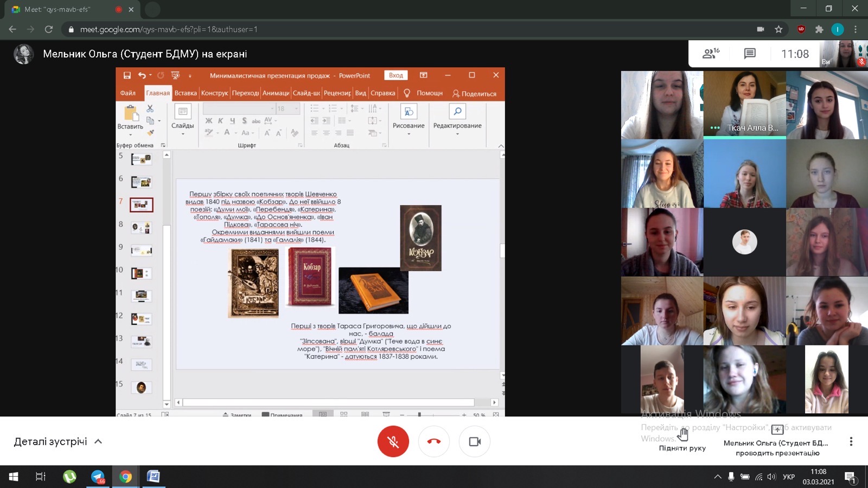This screenshot has width=868, height=488.
Task: Toggle bulleted list in paragraph group
Action: pyautogui.click(x=314, y=108)
